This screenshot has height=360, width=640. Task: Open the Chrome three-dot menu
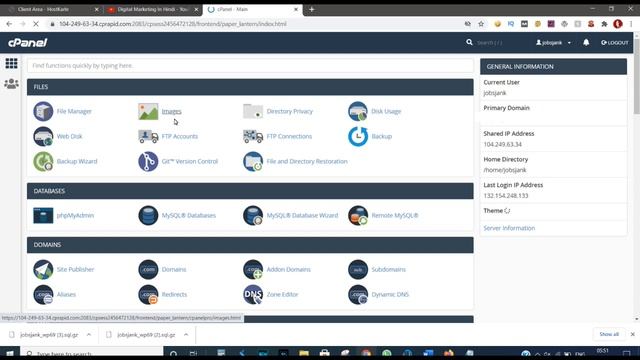[631, 24]
